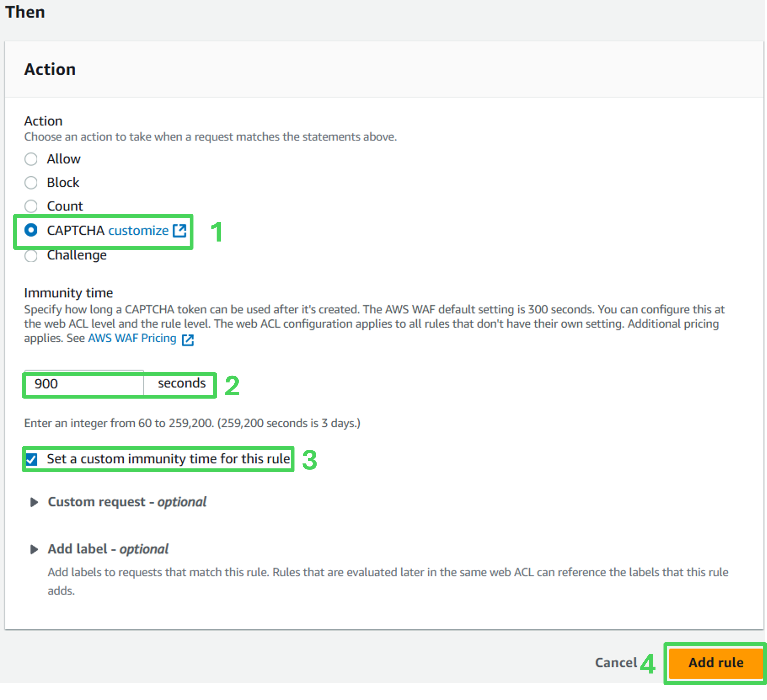This screenshot has height=700, width=767.
Task: Select the CAPTCHA radio button
Action: (x=31, y=230)
